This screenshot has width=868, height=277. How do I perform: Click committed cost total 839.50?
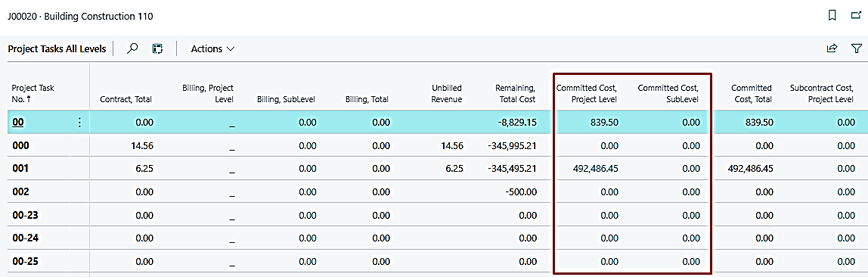(x=759, y=123)
